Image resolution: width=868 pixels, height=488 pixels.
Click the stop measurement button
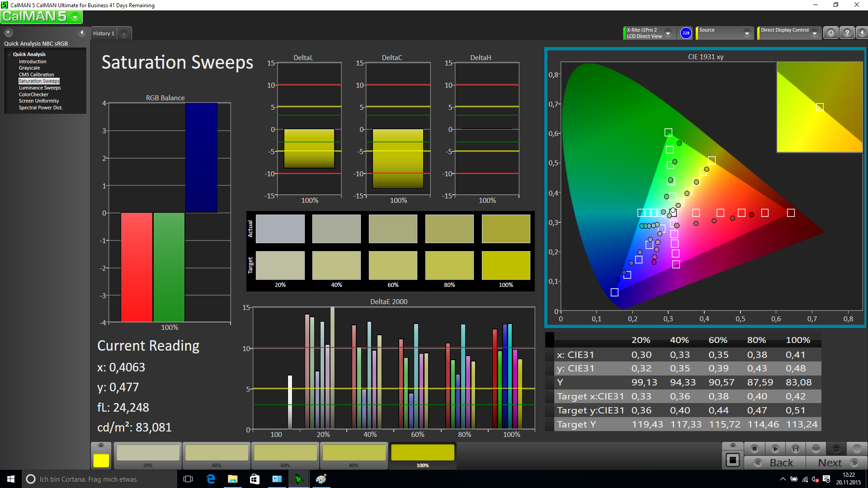point(754,449)
